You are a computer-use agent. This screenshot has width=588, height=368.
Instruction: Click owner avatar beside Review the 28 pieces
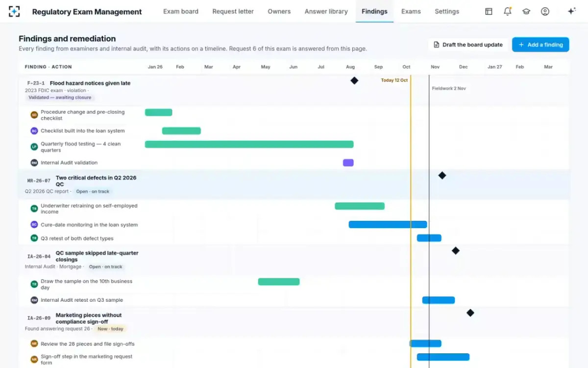[x=34, y=344]
